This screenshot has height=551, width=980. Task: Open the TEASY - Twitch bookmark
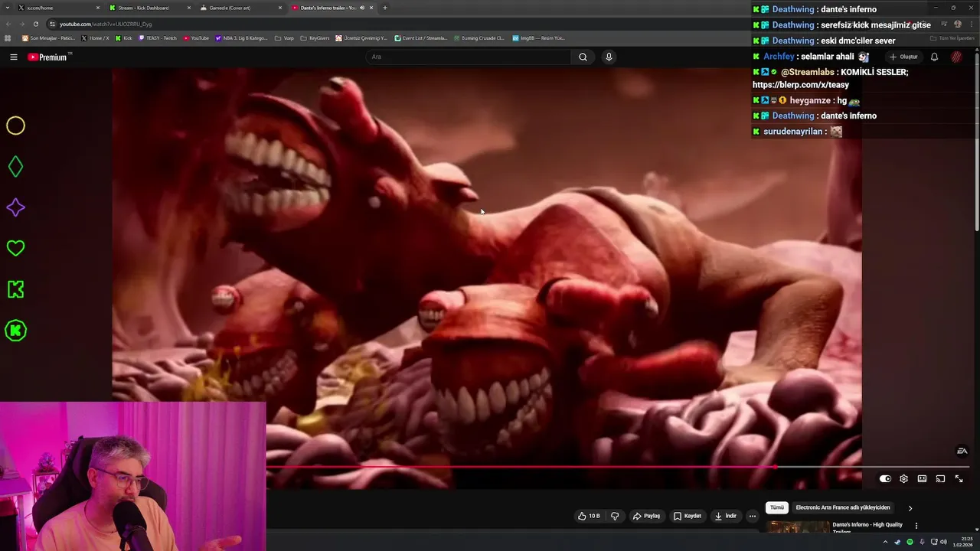(158, 37)
